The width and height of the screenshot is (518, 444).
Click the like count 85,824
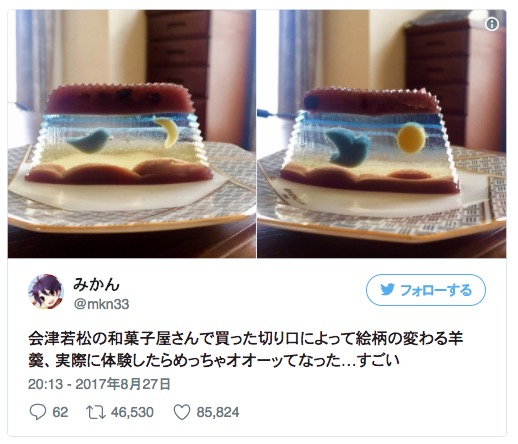point(218,412)
